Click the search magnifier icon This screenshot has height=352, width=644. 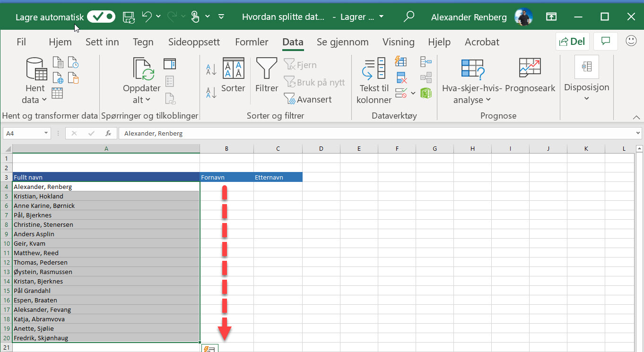point(409,17)
